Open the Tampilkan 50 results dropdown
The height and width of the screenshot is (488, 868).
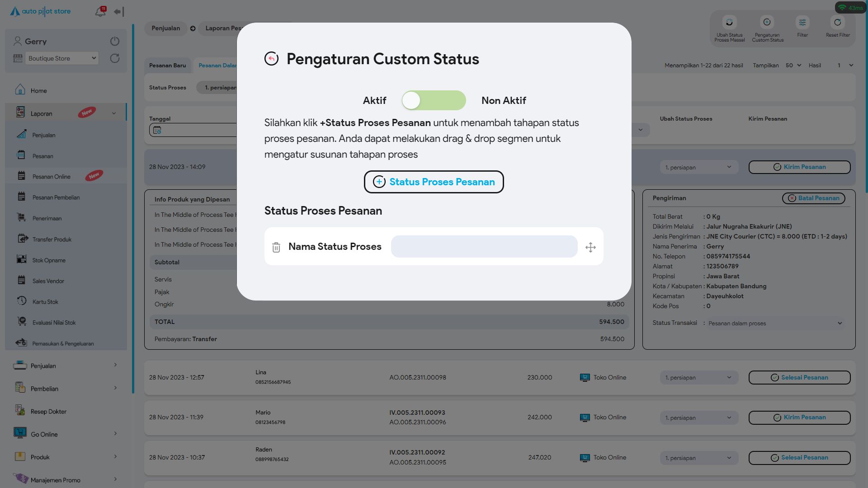point(793,66)
